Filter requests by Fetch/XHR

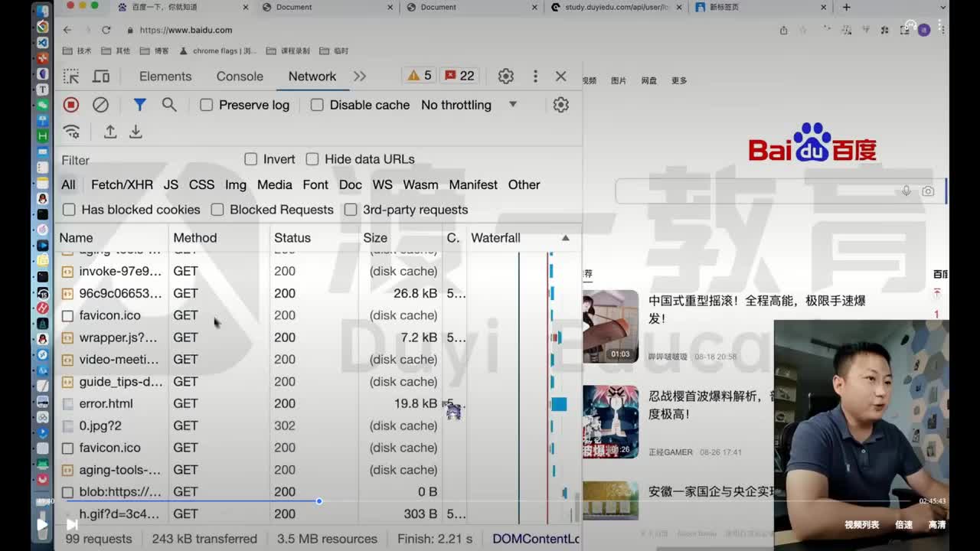[122, 184]
